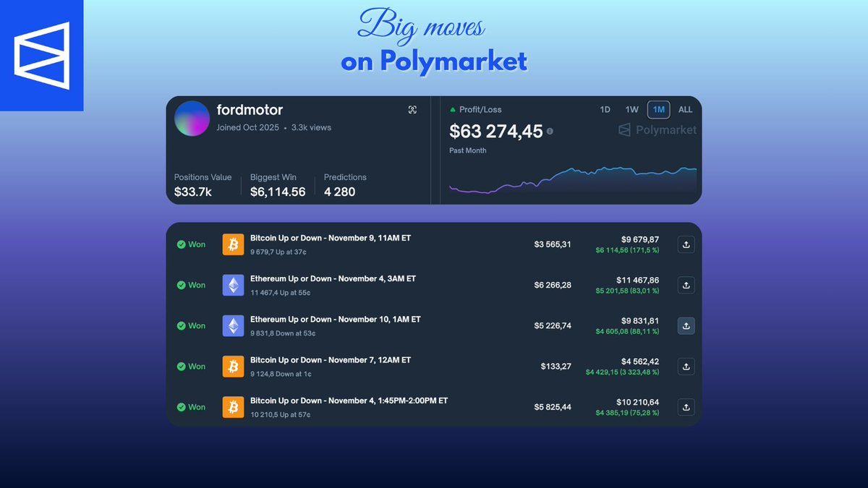The height and width of the screenshot is (488, 868).
Task: Click the position '11 467,4 Up at 55¢'
Action: [x=281, y=293]
